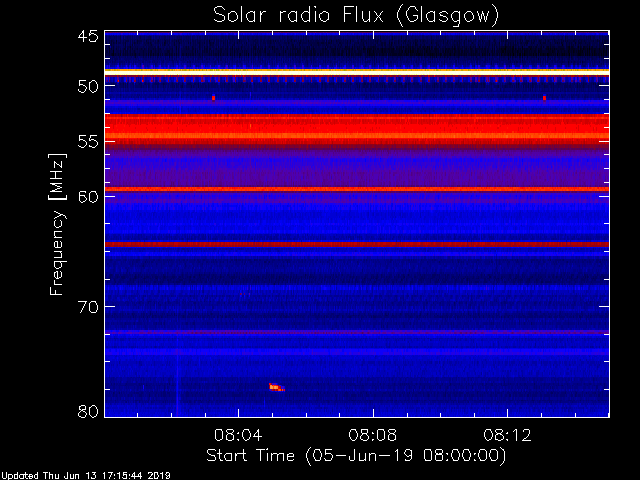Click the 'Frequency [MHz]' axis label
Viewport: 640px width, 480px height.
(x=57, y=224)
